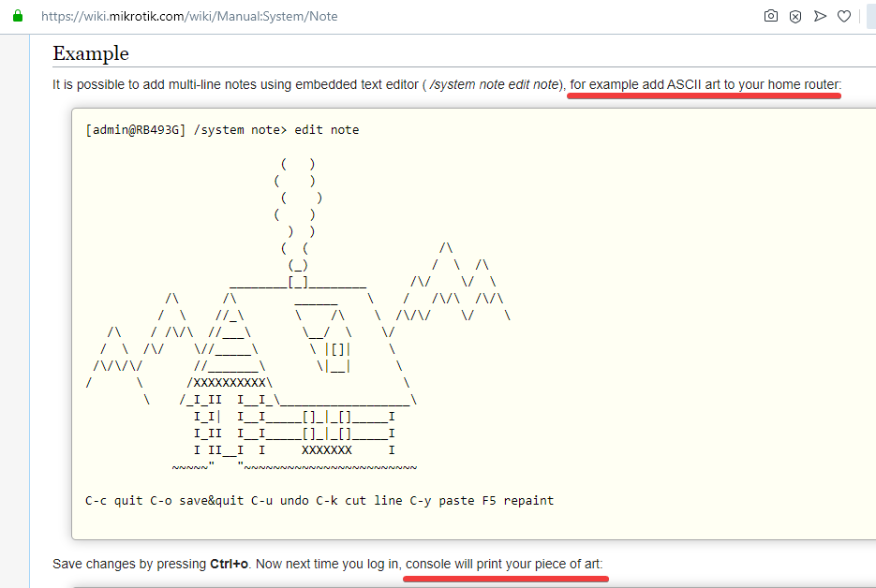This screenshot has height=588, width=876.
Task: Open the ad blocker shield icon
Action: pyautogui.click(x=795, y=17)
